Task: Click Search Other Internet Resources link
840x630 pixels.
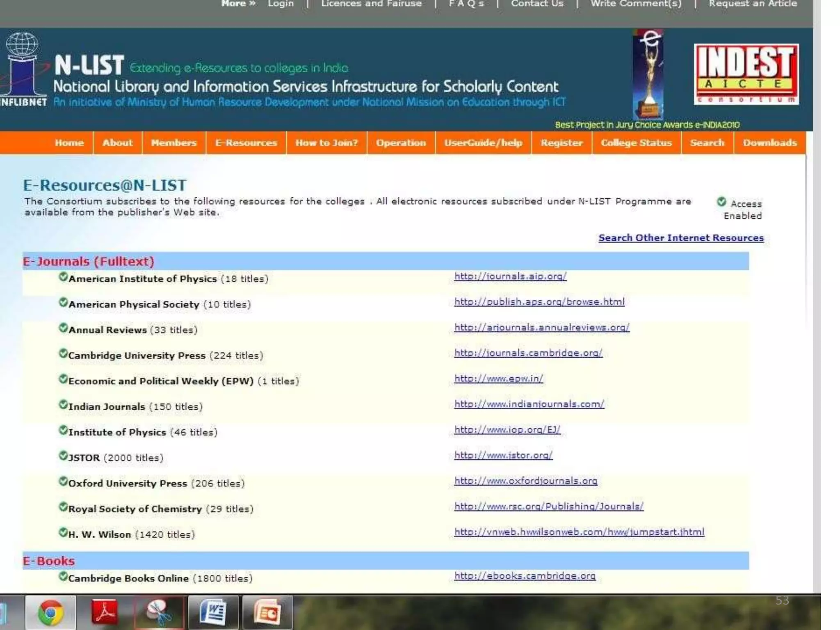Action: (x=681, y=238)
